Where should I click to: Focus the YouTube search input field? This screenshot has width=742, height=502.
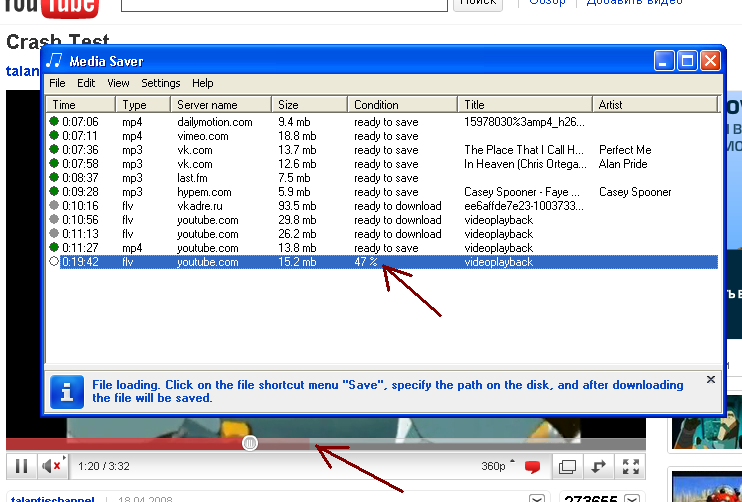[x=284, y=5]
